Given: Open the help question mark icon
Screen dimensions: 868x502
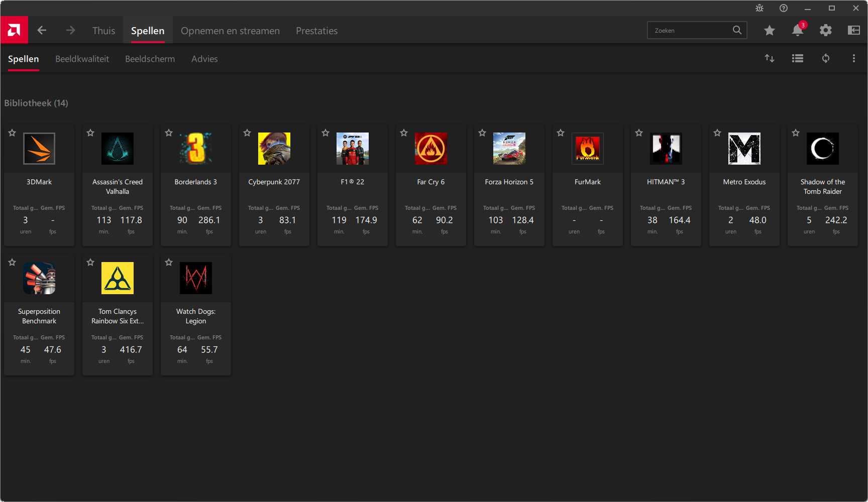Looking at the screenshot, I should click(x=784, y=8).
